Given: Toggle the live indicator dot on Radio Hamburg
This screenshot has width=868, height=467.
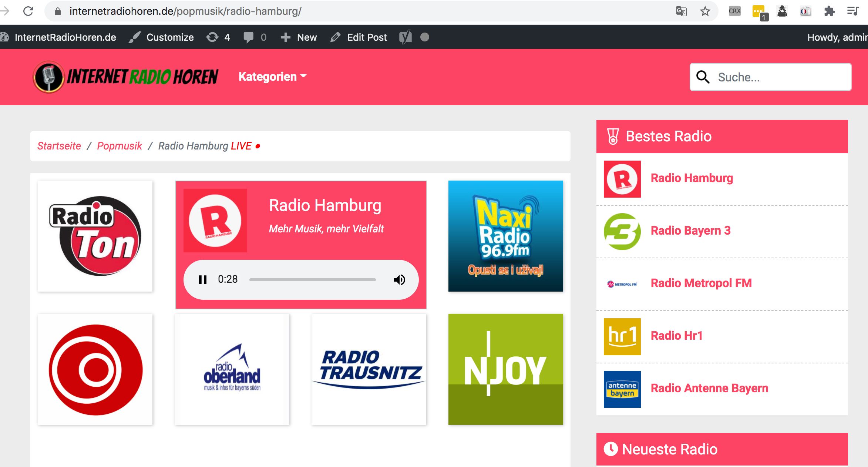Looking at the screenshot, I should pyautogui.click(x=260, y=147).
